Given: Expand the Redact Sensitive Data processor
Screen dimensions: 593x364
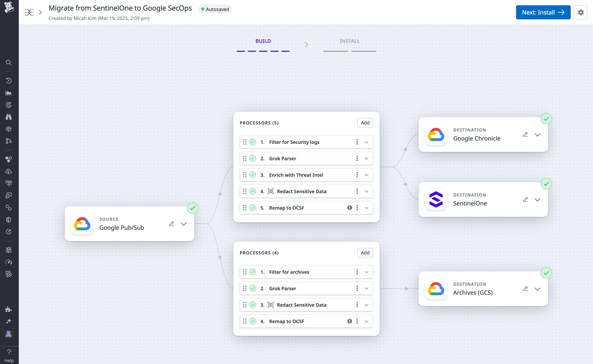Looking at the screenshot, I should pyautogui.click(x=367, y=191).
